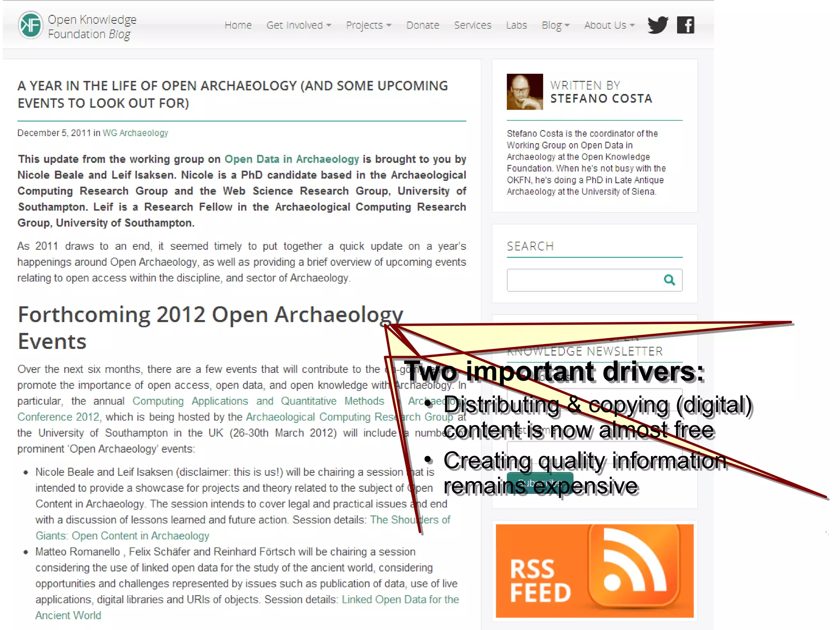Open the Facebook icon link
840x630 pixels.
point(685,25)
